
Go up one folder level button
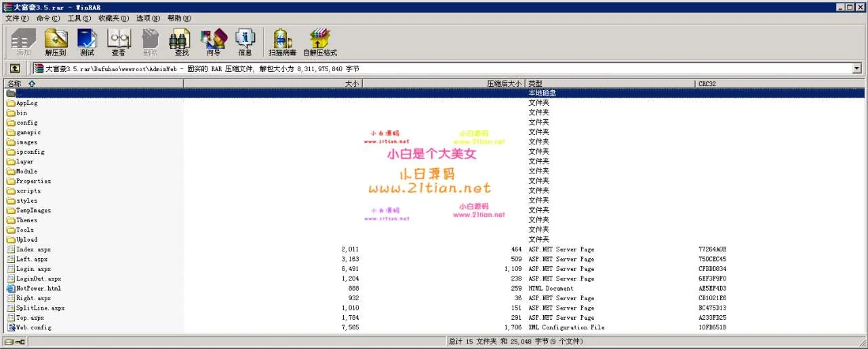[x=14, y=68]
